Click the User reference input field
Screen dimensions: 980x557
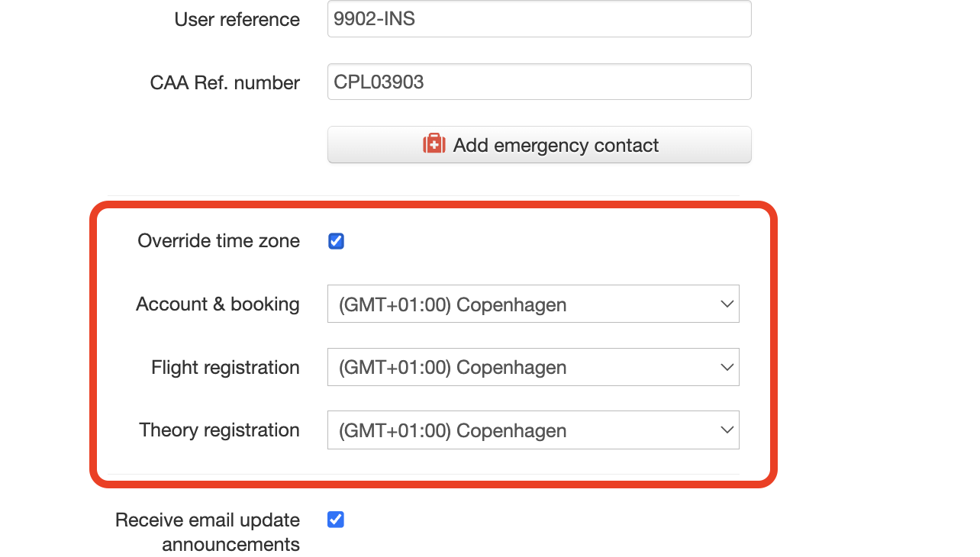(539, 18)
